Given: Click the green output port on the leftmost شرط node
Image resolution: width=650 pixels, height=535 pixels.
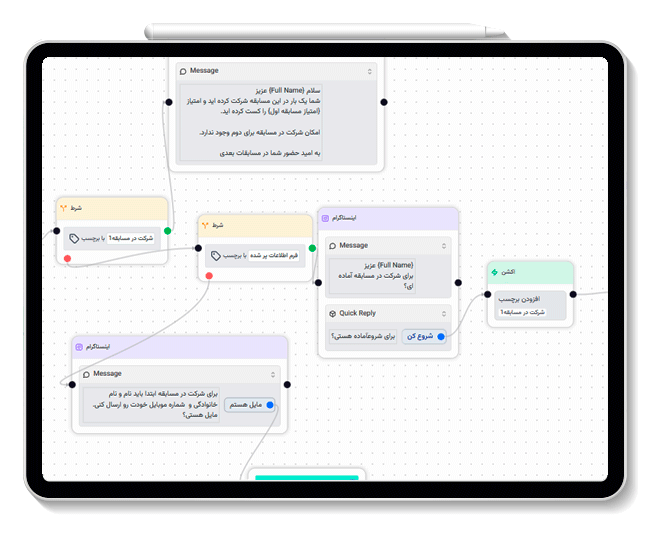Looking at the screenshot, I should pos(167,230).
